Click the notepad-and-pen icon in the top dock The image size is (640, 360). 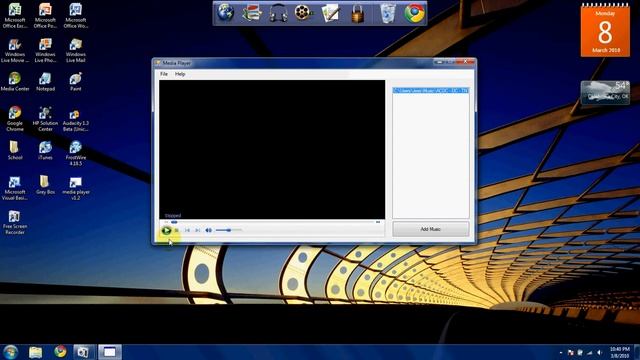pos(330,13)
